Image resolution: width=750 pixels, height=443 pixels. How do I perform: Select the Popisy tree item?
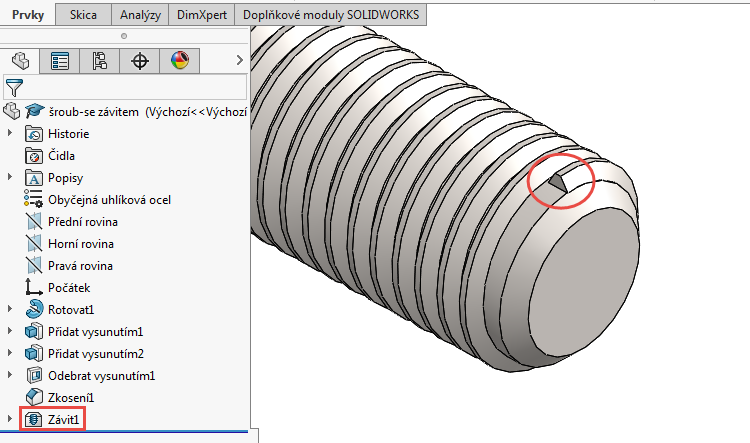pos(66,178)
